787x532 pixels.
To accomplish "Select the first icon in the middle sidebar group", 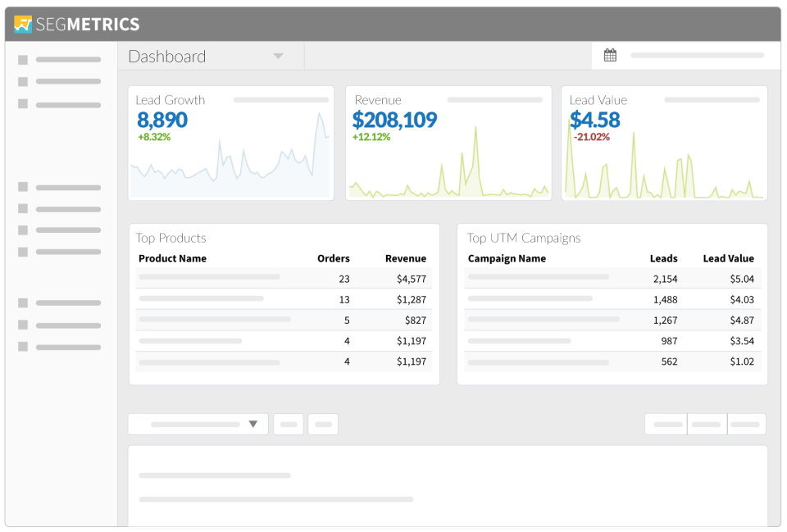I will coord(22,187).
